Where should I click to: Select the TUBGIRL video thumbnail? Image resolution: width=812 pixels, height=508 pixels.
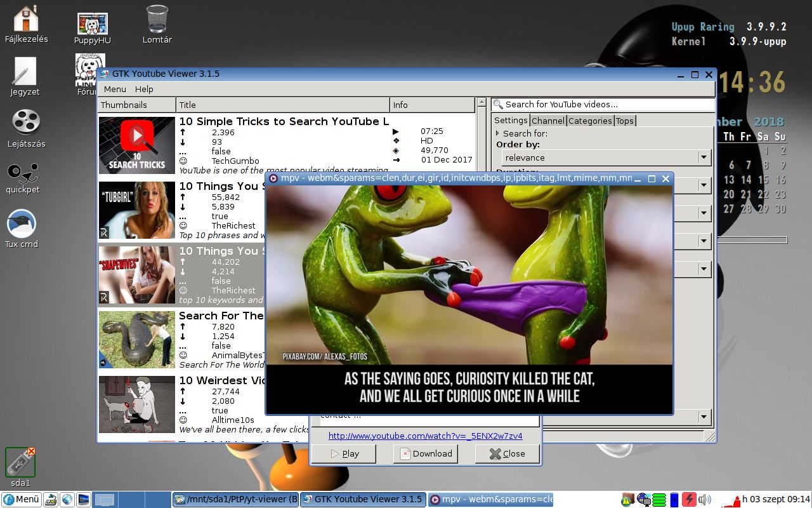[x=136, y=210]
